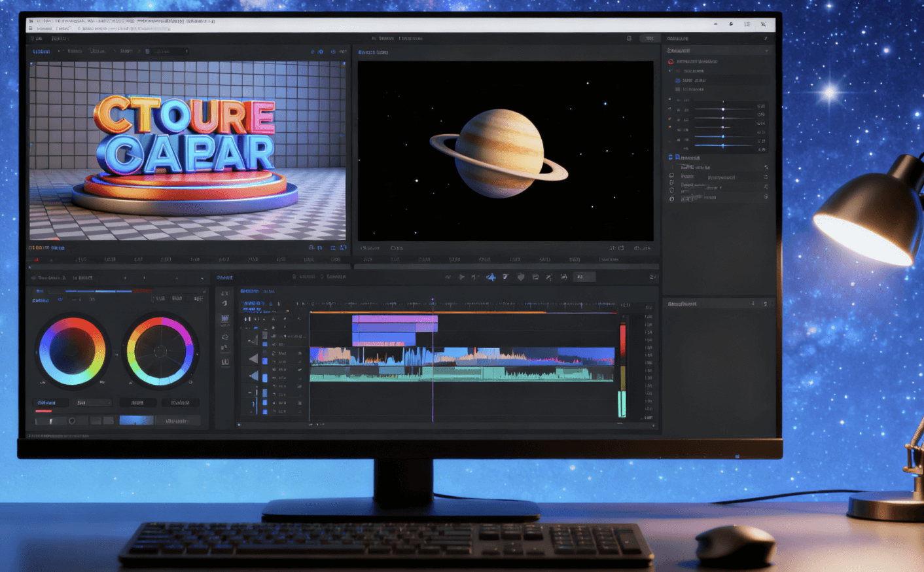Open the dropdown below the left color wheel
Image resolution: width=924 pixels, height=572 pixels.
point(92,402)
